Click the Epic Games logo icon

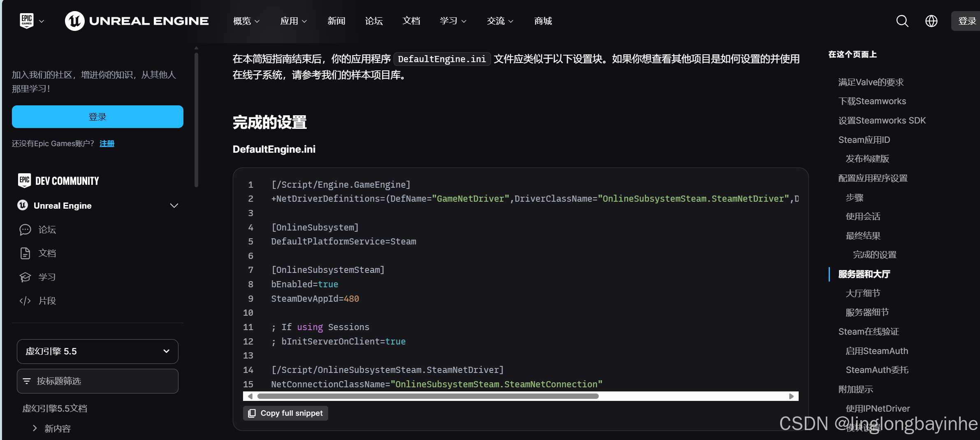pos(27,21)
